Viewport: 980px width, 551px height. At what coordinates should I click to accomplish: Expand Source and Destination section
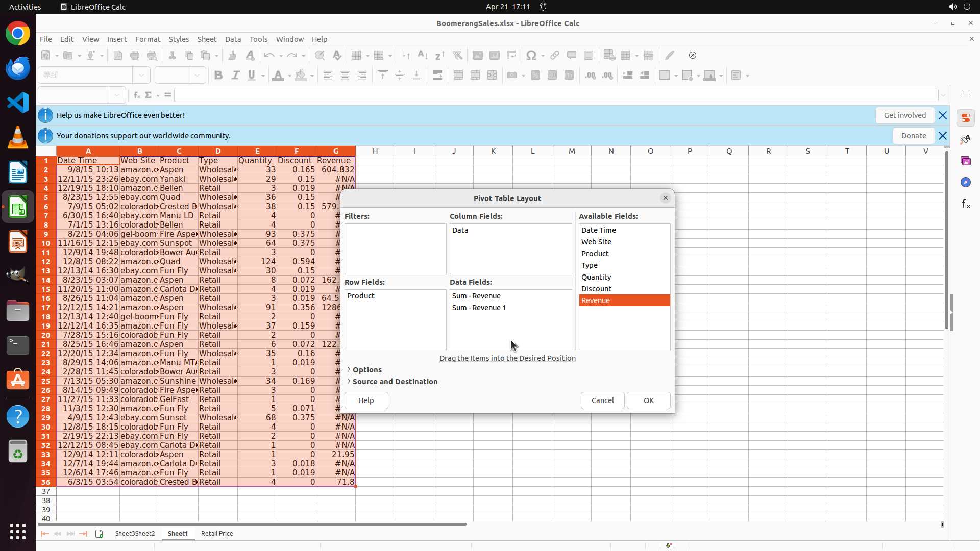coord(395,382)
